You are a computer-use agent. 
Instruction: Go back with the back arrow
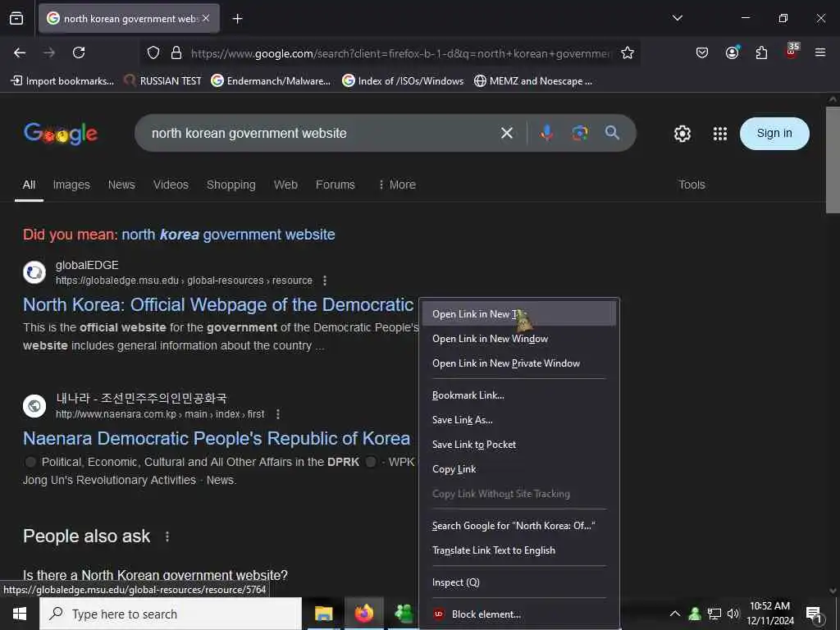(x=20, y=52)
